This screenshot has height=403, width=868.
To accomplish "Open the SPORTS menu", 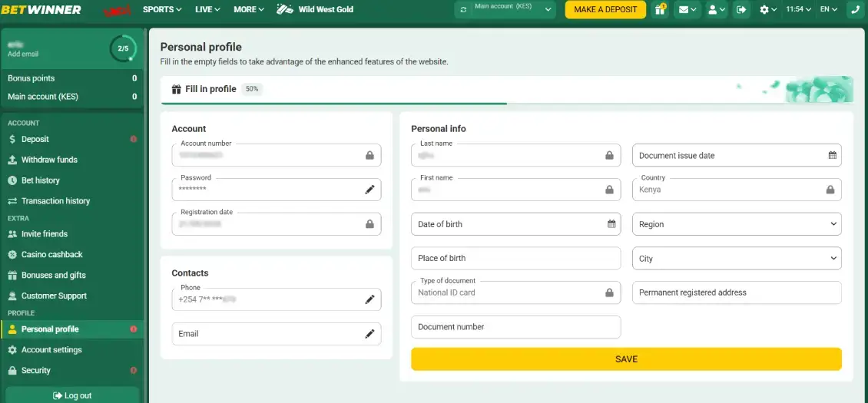I will (x=162, y=9).
